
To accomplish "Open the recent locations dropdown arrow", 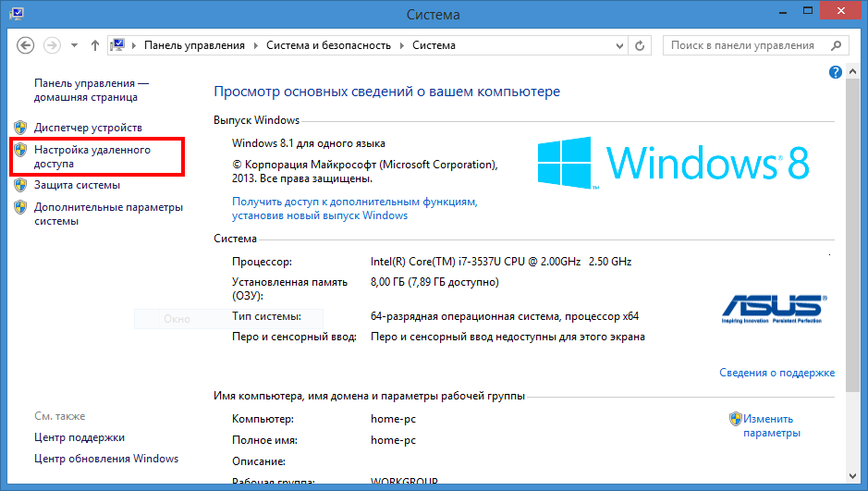I will tap(74, 46).
